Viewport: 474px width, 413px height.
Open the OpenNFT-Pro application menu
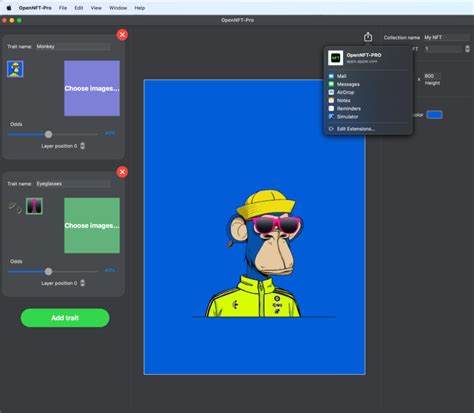pyautogui.click(x=35, y=8)
